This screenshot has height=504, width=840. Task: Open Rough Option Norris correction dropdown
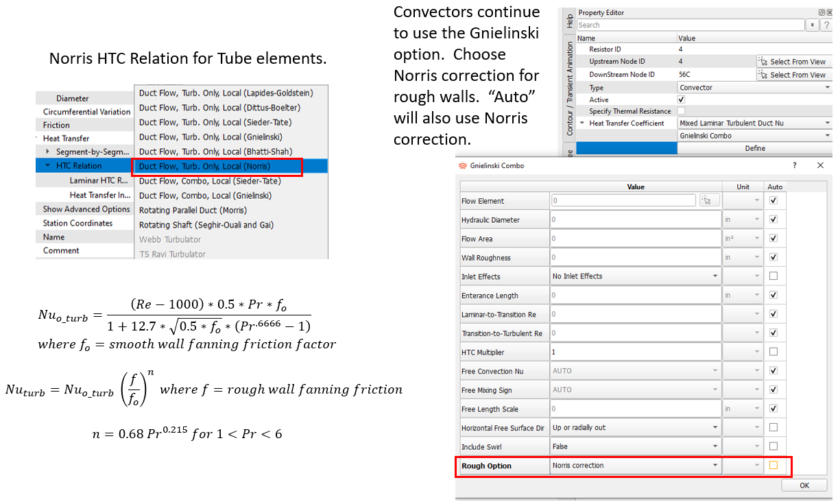pyautogui.click(x=636, y=466)
